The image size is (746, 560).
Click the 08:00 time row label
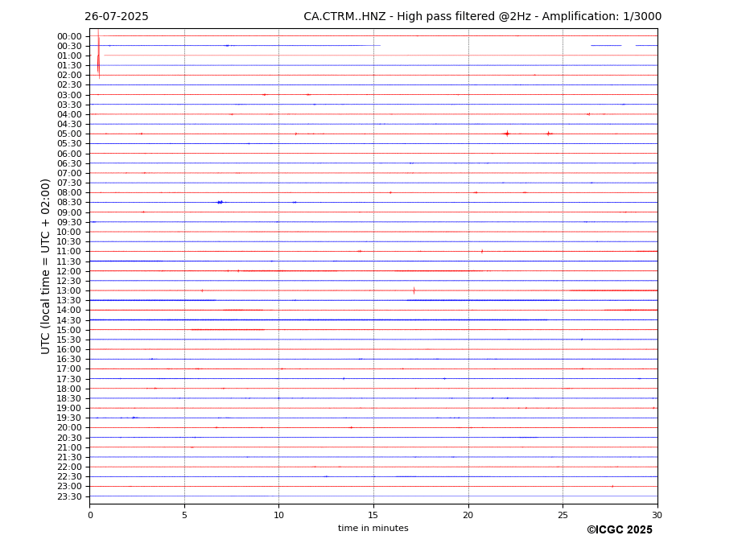coord(69,192)
